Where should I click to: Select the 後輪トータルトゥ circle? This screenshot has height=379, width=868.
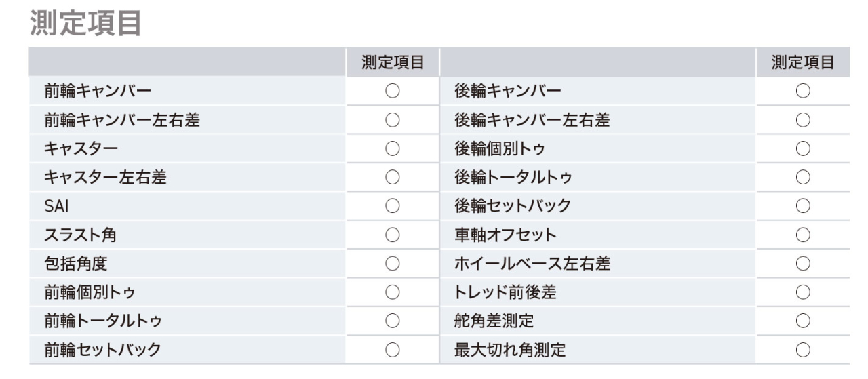[x=804, y=178]
